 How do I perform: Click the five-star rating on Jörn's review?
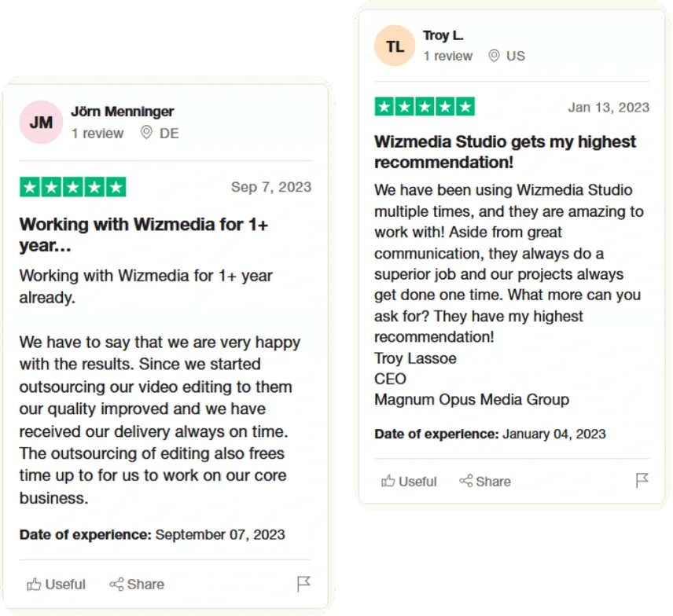click(x=73, y=187)
